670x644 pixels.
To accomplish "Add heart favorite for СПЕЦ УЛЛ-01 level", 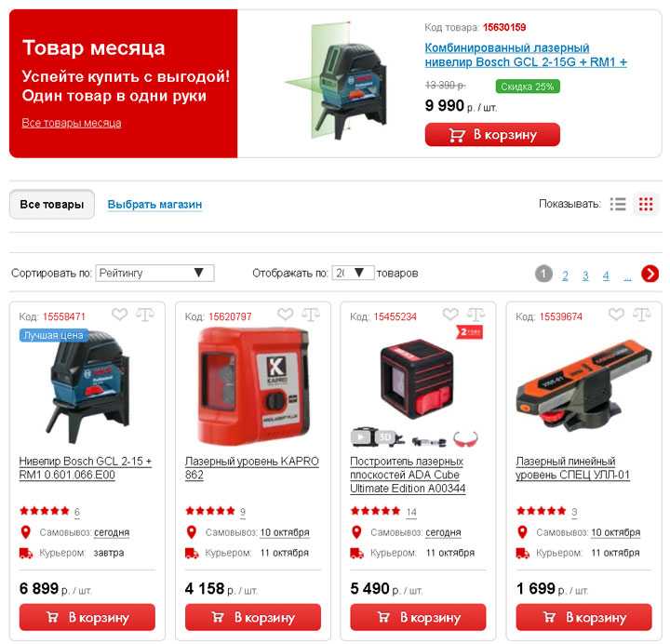I will [616, 315].
